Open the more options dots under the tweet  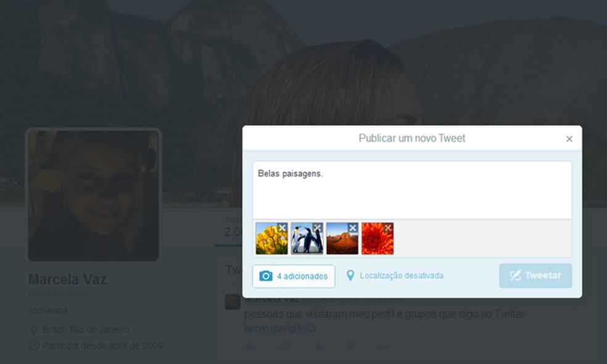pyautogui.click(x=384, y=347)
